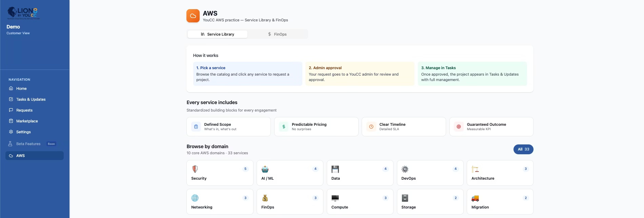Click the Security shield icon

coord(195,169)
